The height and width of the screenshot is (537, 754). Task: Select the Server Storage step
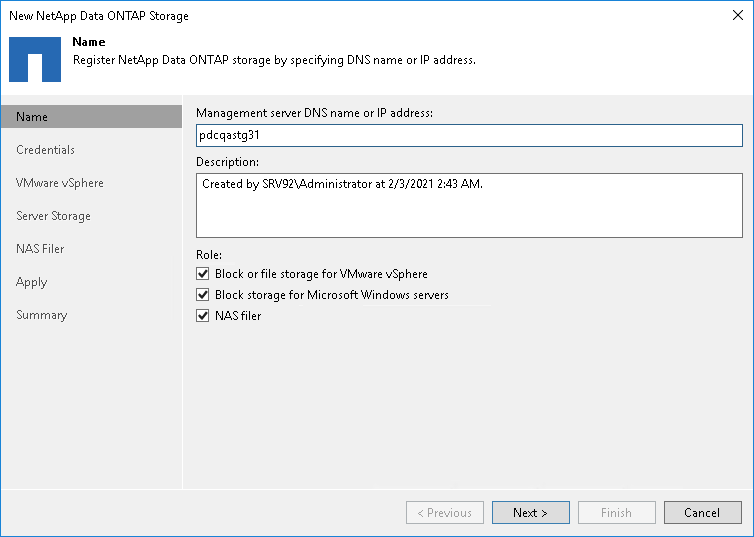pyautogui.click(x=53, y=216)
